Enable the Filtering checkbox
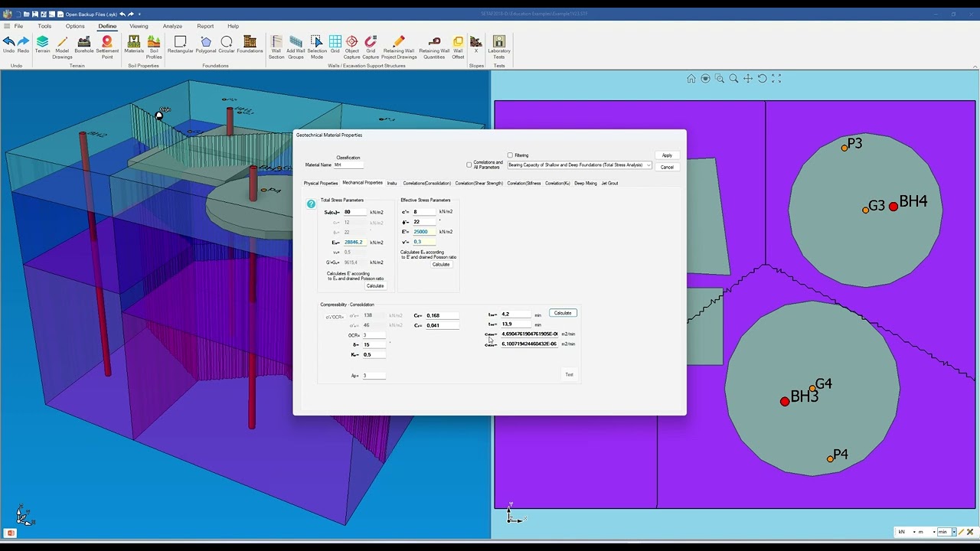Screen dimensions: 980x551 (x=510, y=155)
